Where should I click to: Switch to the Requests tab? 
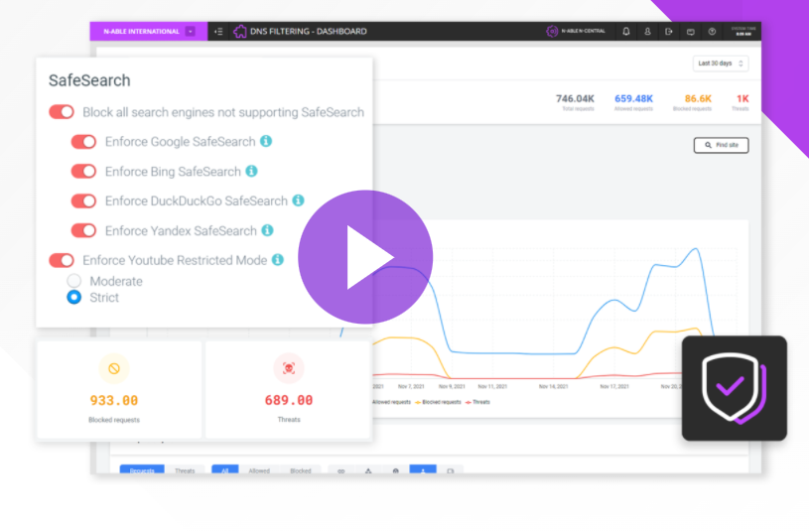tap(142, 469)
